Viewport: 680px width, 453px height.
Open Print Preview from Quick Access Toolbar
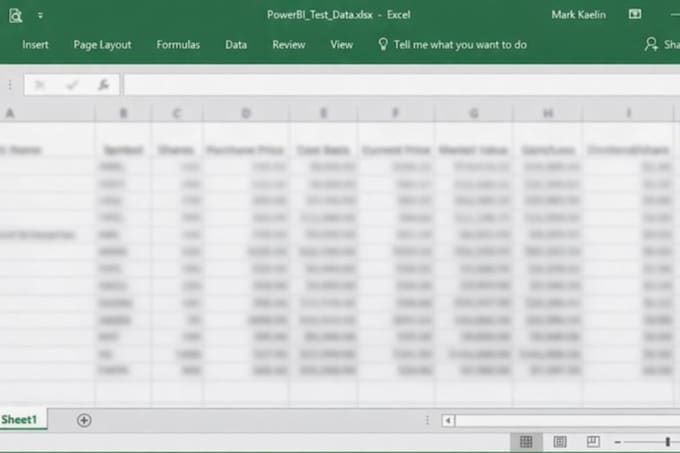click(16, 16)
